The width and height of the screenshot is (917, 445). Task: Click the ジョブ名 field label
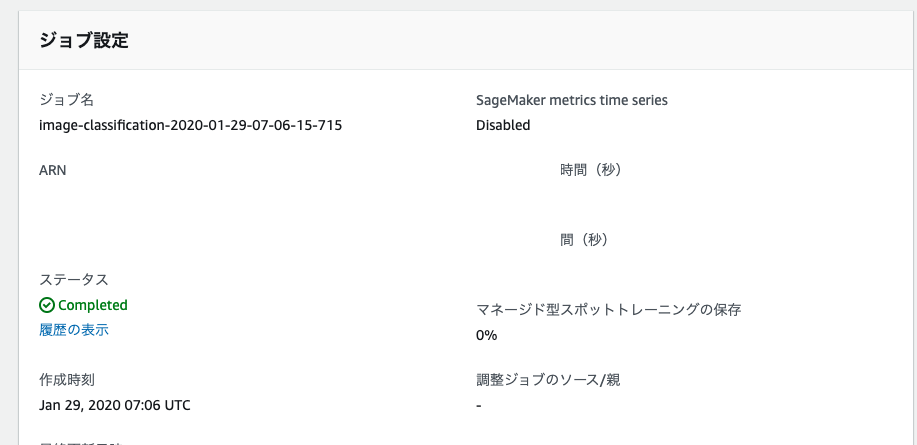[66, 100]
